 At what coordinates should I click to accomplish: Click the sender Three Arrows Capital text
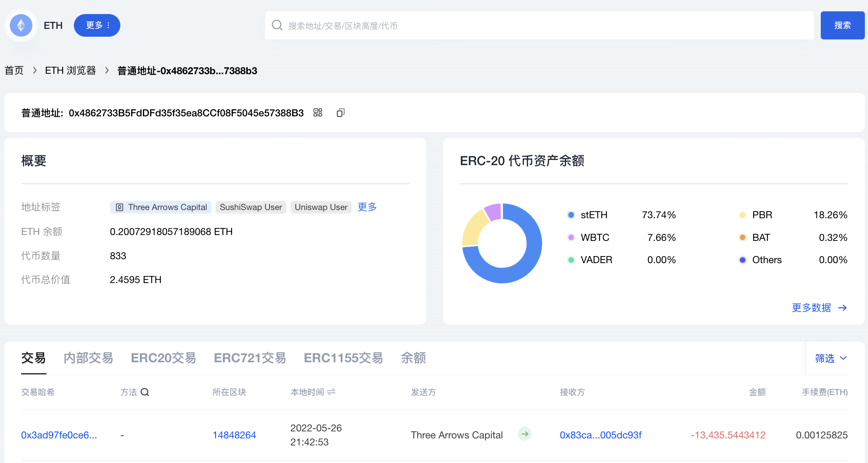pos(457,435)
